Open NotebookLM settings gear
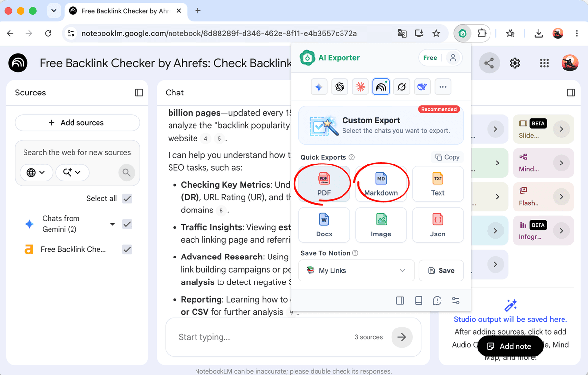This screenshot has width=588, height=375. click(514, 63)
